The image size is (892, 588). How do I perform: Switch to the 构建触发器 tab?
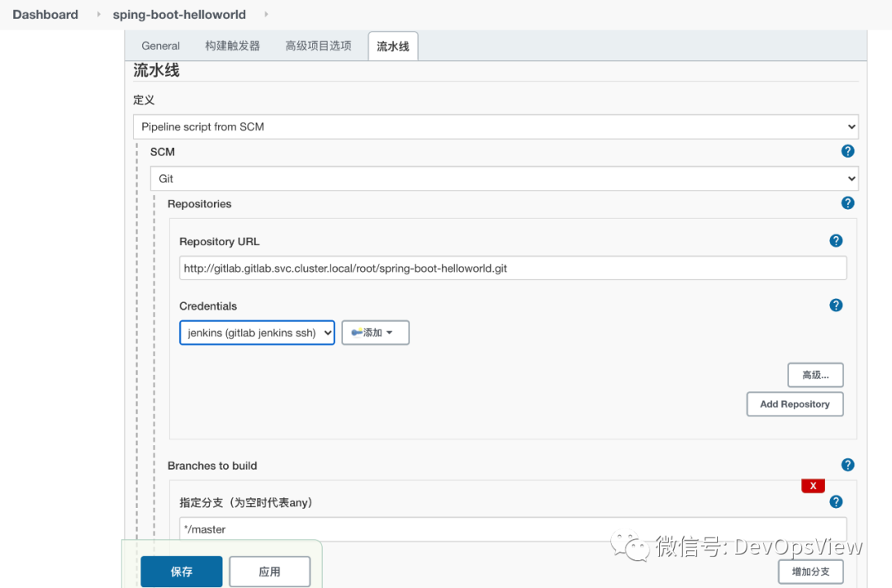[x=232, y=46]
